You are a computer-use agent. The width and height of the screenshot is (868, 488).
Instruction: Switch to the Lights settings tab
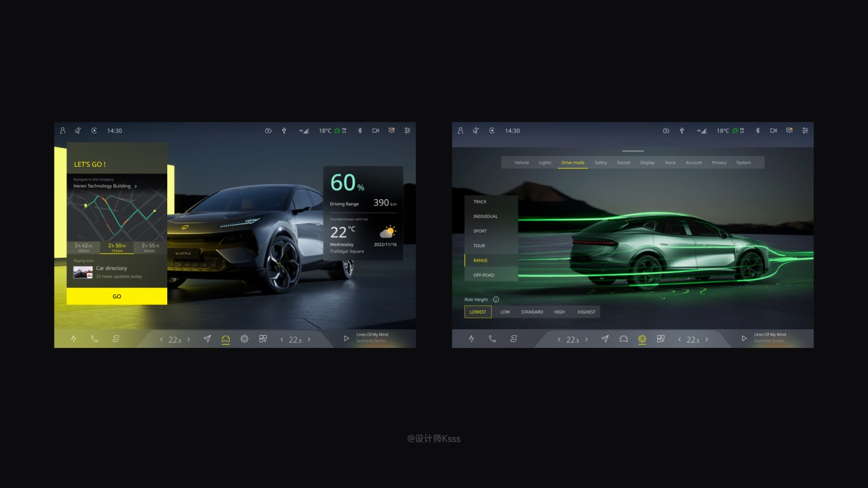pyautogui.click(x=545, y=163)
